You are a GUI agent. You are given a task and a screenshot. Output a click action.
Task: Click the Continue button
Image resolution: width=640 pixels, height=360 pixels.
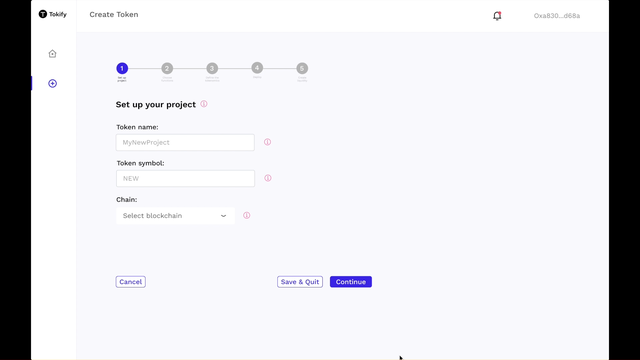pyautogui.click(x=351, y=282)
